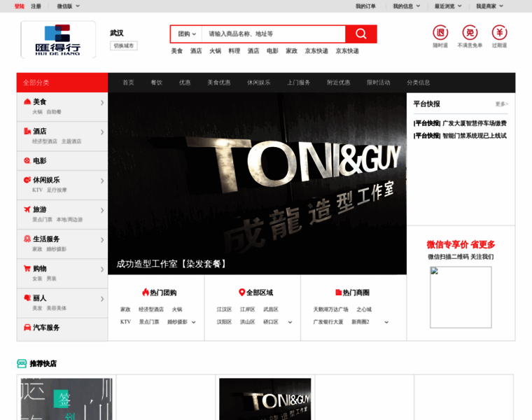Select the 餐饮 nav tab
532x420 pixels.
pyautogui.click(x=156, y=83)
